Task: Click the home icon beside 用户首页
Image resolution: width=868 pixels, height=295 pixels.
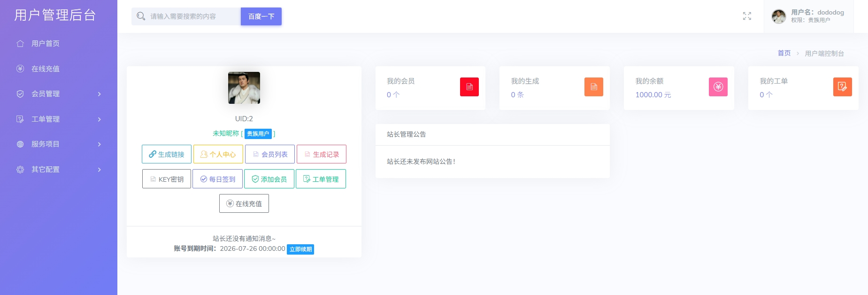Action: pyautogui.click(x=20, y=44)
